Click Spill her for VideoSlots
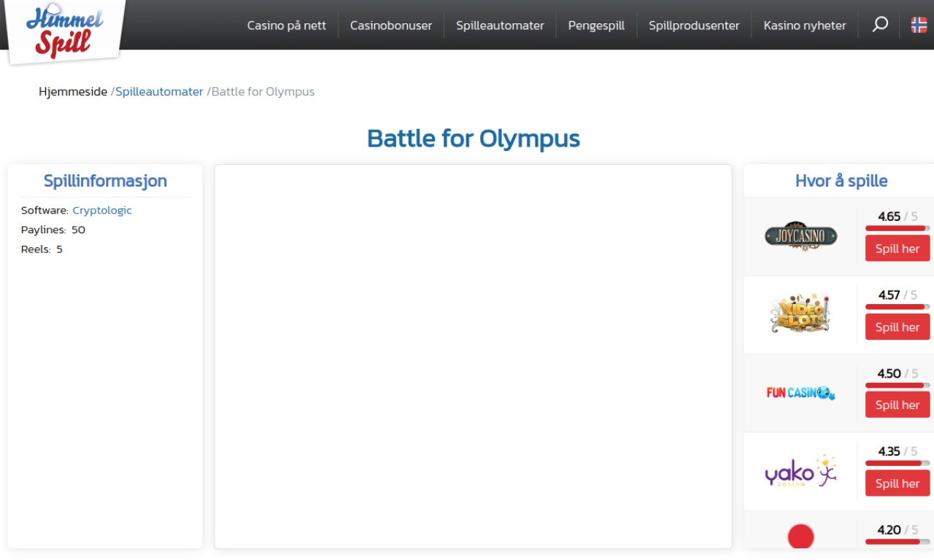Viewport: 934px width, 560px height. (898, 327)
